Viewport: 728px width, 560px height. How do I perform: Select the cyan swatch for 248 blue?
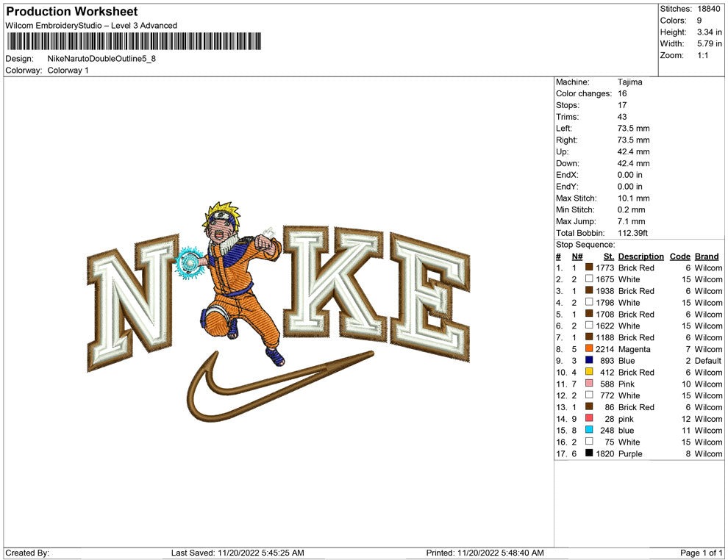pyautogui.click(x=589, y=430)
